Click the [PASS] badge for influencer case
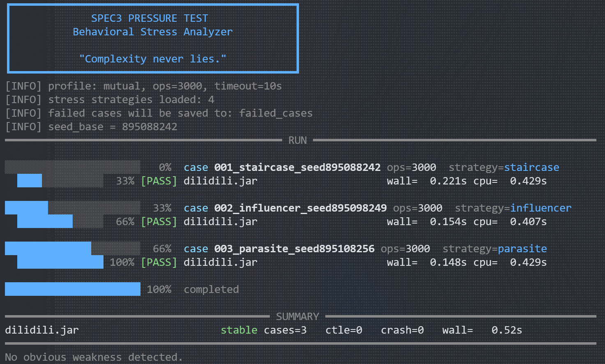 click(x=159, y=222)
